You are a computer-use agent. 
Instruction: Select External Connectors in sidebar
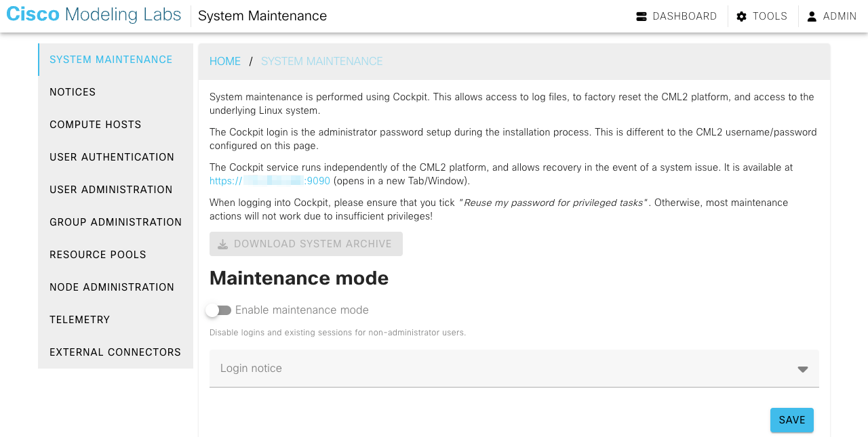[x=116, y=352]
